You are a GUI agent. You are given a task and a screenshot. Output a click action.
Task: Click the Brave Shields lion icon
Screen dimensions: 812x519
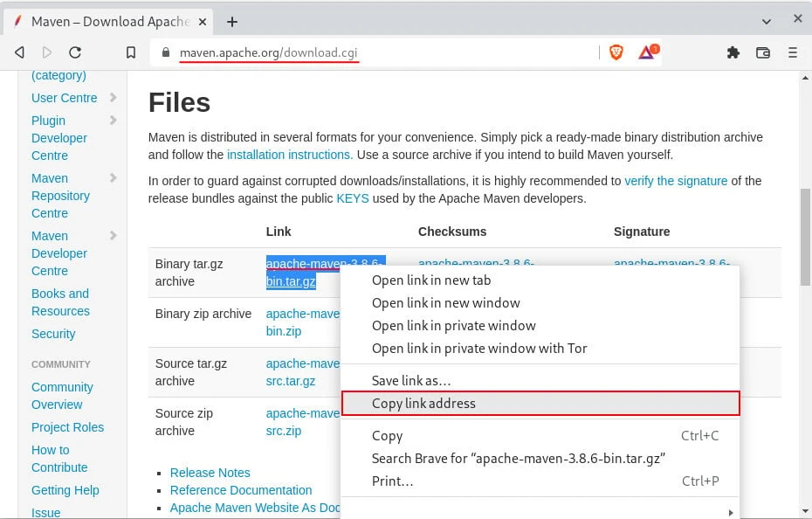(x=616, y=52)
